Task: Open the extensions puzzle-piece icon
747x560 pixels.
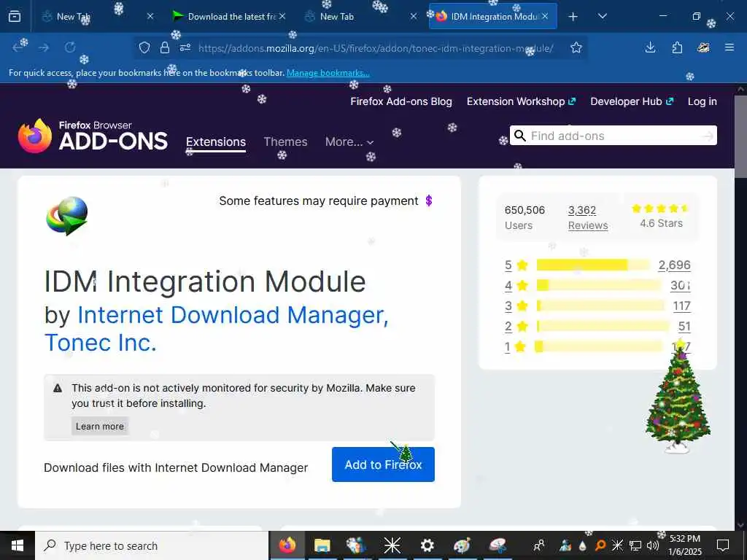Action: tap(677, 47)
